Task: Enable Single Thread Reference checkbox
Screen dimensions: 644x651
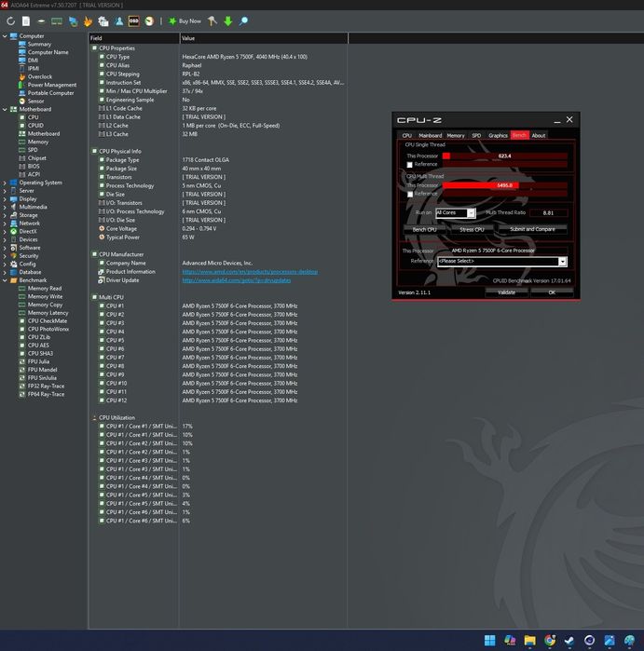Action: (410, 165)
